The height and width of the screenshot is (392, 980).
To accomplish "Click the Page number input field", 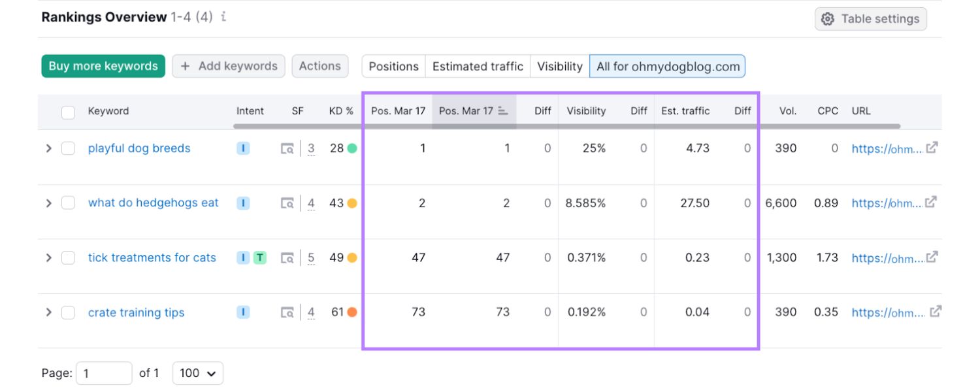I will (x=104, y=373).
